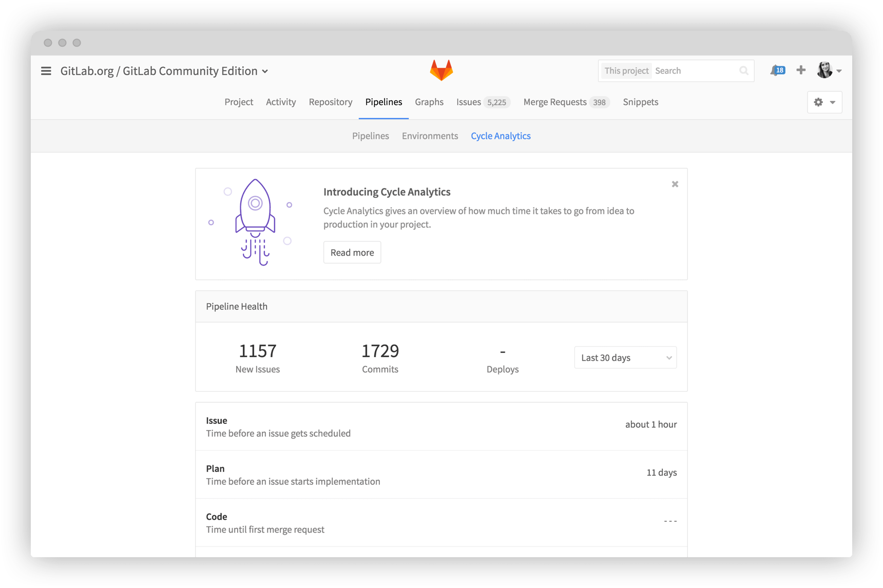Select the top Pipelines main tab
The height and width of the screenshot is (588, 883).
(383, 102)
